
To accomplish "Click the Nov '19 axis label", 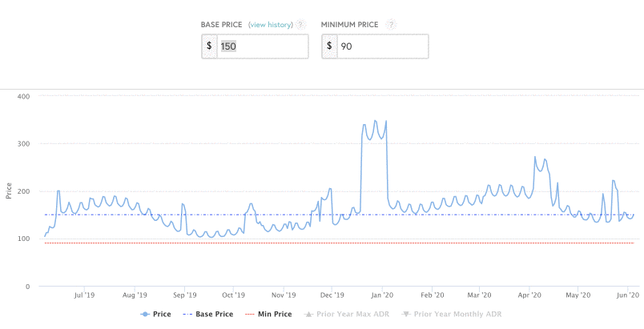I will pyautogui.click(x=284, y=295).
